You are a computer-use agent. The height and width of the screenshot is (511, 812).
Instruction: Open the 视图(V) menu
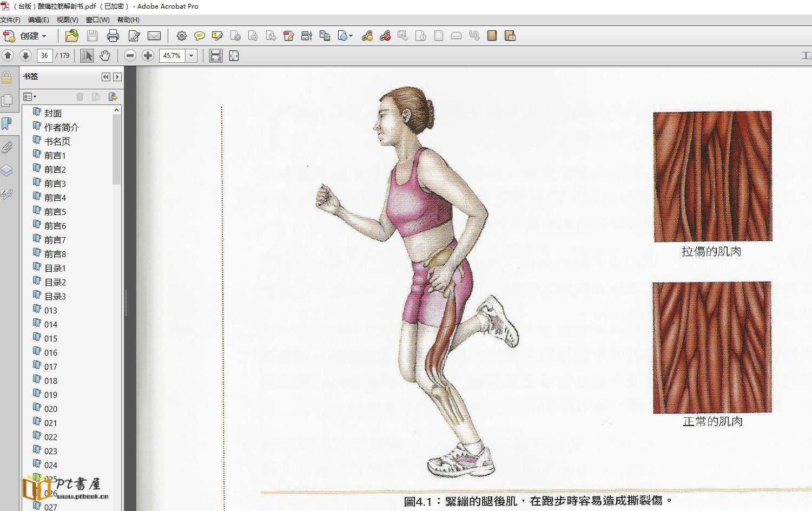point(68,20)
